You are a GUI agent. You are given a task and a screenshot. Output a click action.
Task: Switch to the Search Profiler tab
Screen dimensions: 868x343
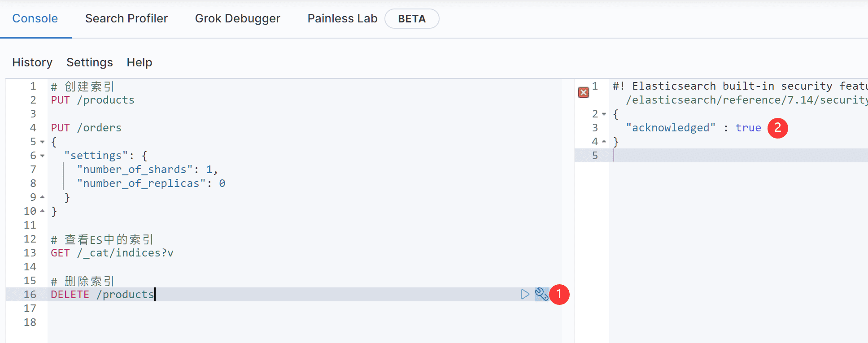click(126, 18)
